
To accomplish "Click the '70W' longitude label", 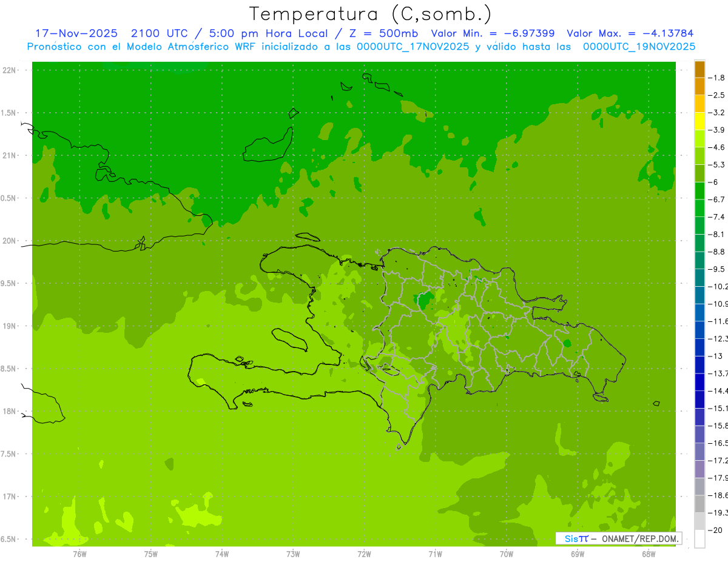I will click(507, 554).
